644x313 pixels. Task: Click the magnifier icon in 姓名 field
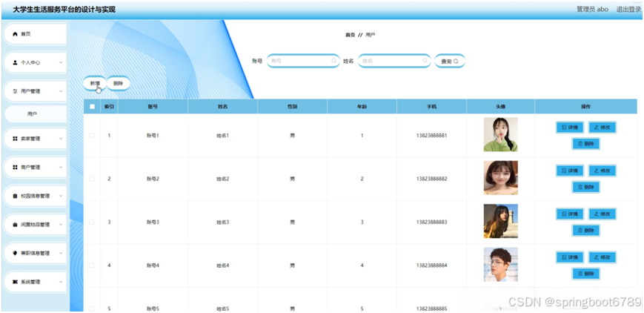pos(425,61)
